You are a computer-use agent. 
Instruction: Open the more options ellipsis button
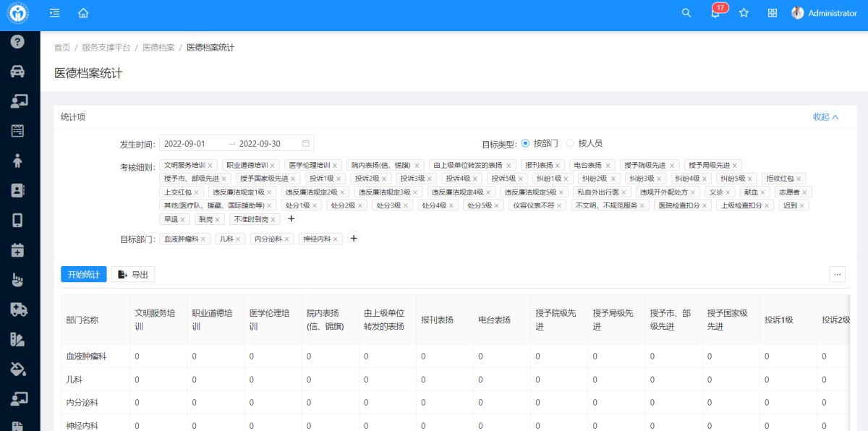coord(838,274)
